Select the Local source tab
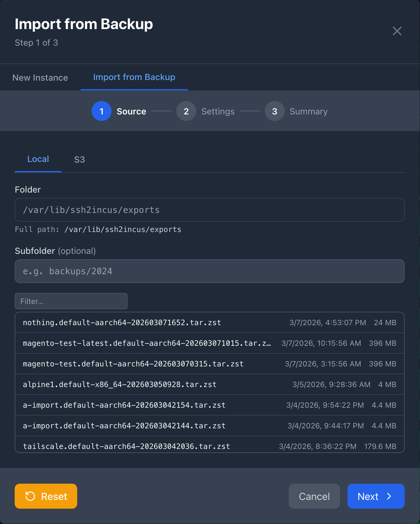420x524 pixels. coord(38,159)
